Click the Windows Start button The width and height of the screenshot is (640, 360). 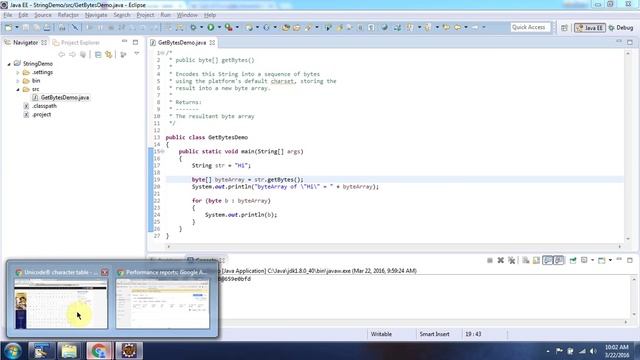pyautogui.click(x=13, y=351)
